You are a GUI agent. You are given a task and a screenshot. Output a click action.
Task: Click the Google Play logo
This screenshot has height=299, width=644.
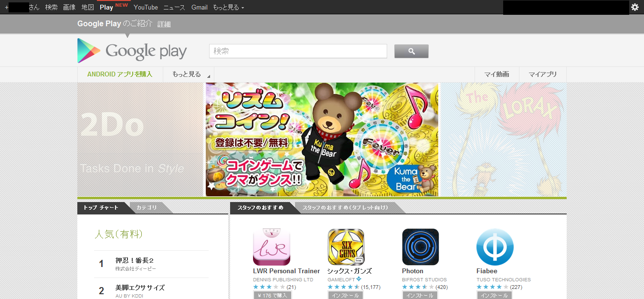132,51
